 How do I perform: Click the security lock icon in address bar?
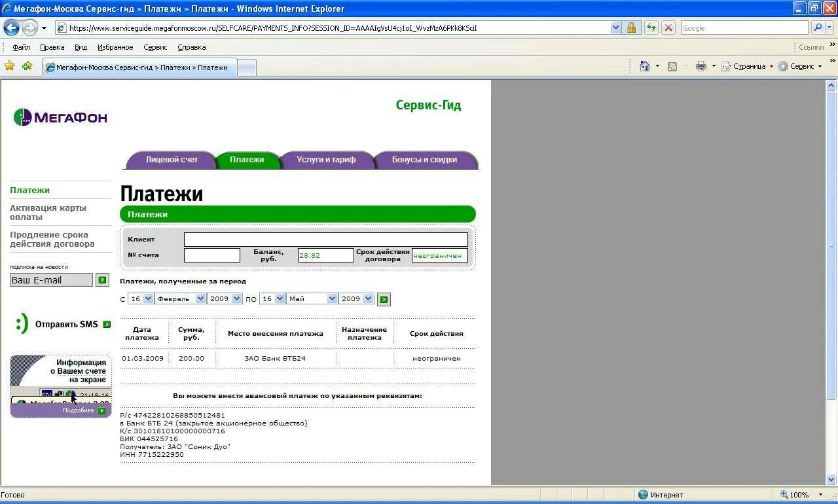pos(631,27)
